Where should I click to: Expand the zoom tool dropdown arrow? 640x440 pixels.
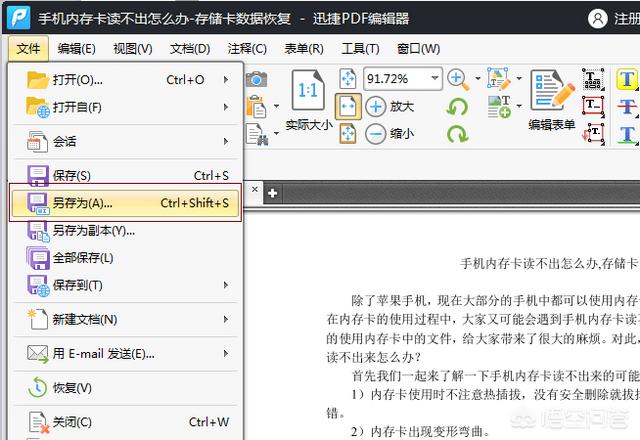pos(478,78)
